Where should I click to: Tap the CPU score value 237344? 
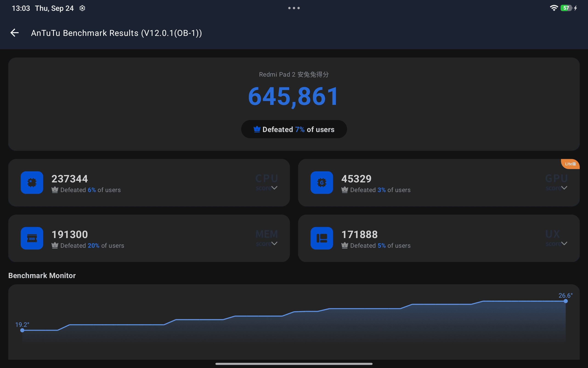[70, 179]
